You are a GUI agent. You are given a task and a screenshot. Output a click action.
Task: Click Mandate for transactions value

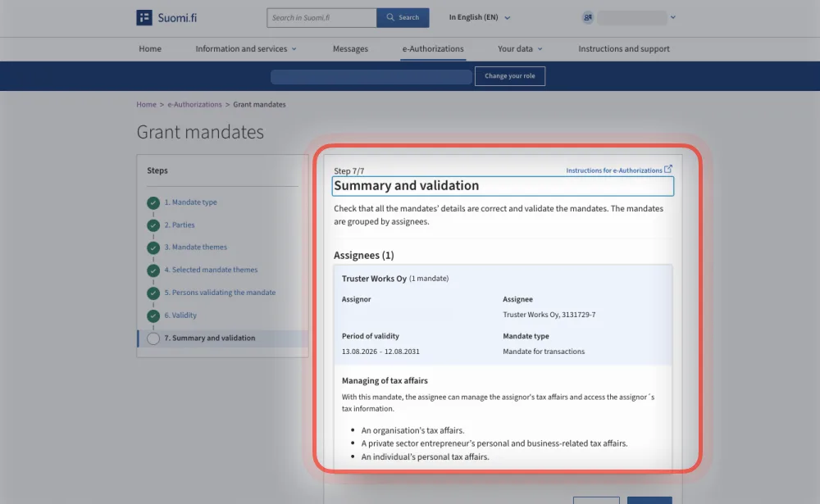544,352
